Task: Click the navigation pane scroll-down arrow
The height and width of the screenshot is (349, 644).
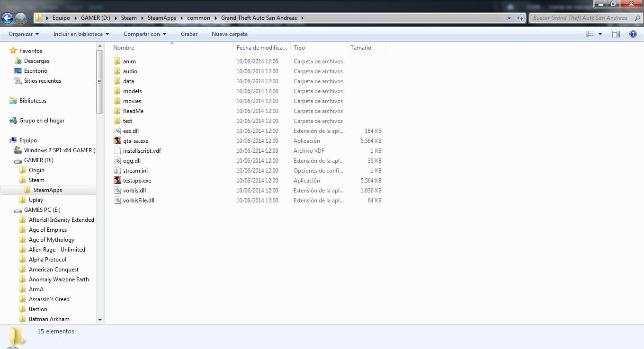Action: tap(100, 320)
